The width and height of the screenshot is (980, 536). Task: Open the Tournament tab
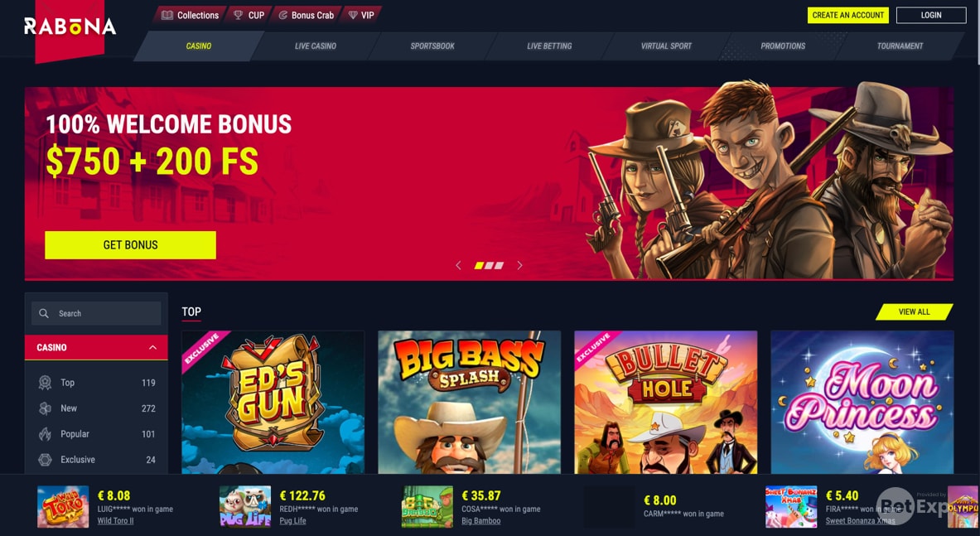(x=900, y=46)
